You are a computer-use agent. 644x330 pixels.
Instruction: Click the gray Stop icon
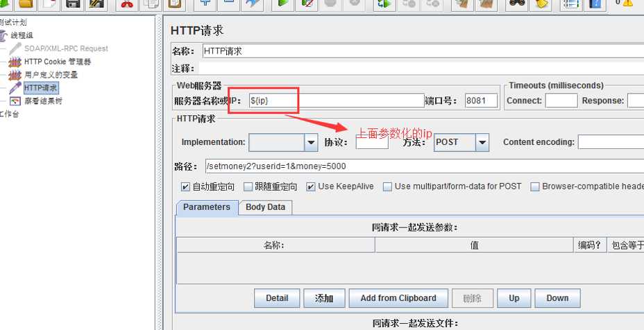330,3
